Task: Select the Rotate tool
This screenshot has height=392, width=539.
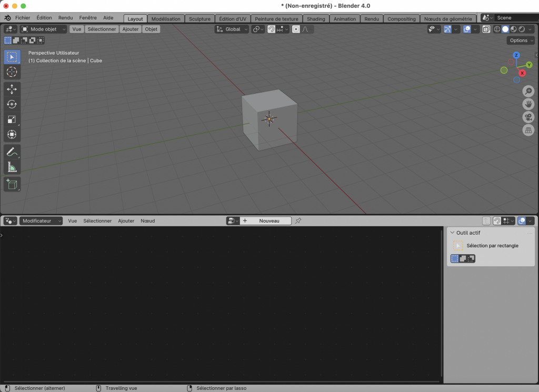Action: 12,104
